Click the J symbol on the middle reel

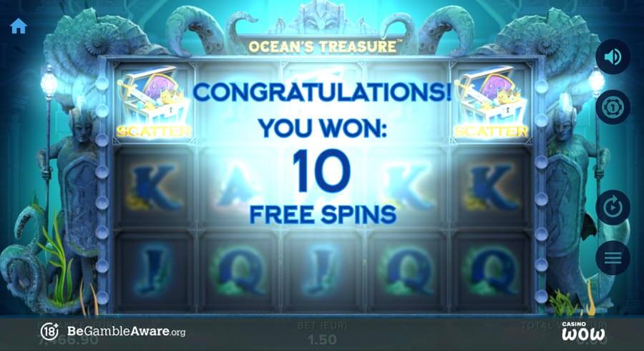[x=323, y=271]
